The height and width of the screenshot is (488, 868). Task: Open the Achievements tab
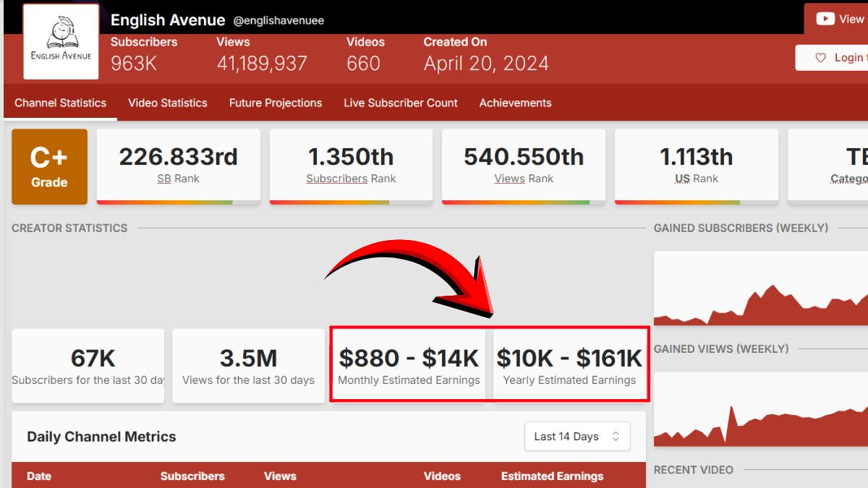click(x=515, y=103)
